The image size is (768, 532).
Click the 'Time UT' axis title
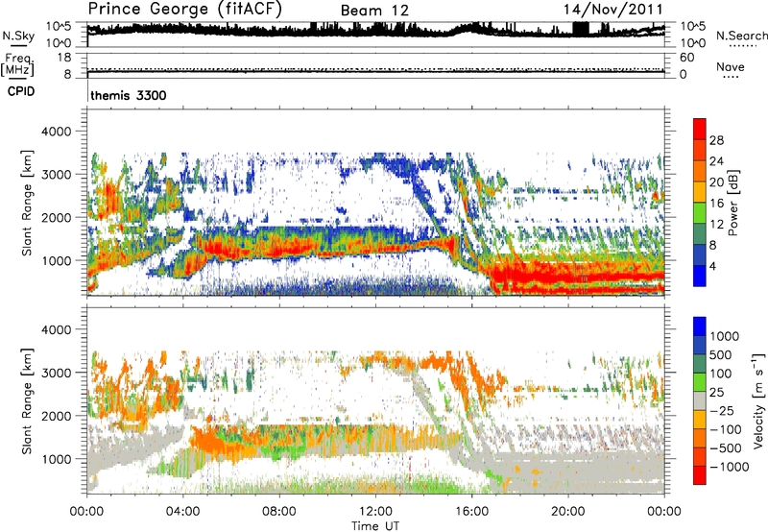click(375, 526)
